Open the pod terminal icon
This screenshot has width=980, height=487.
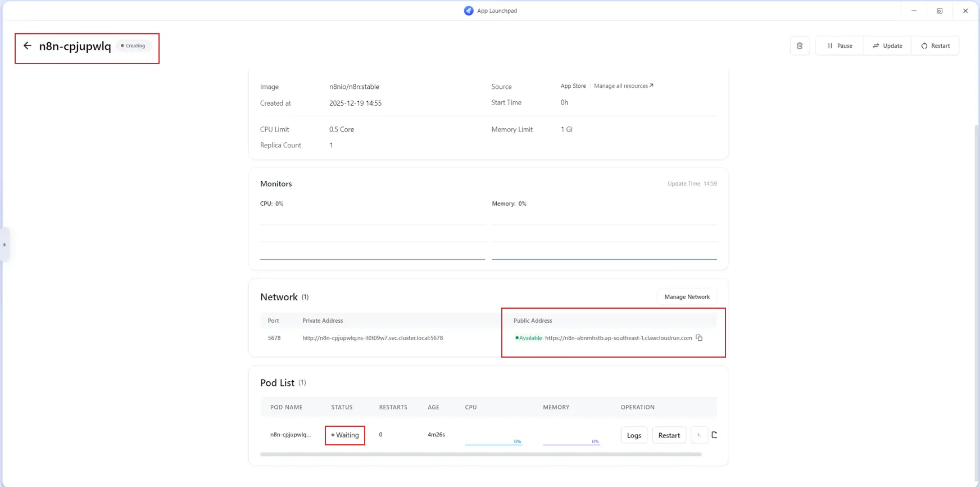[699, 435]
